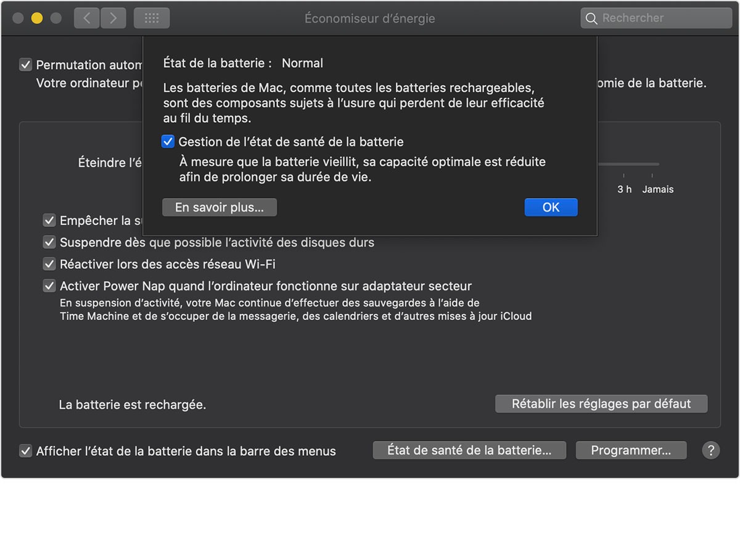The height and width of the screenshot is (560, 740).
Task: Click the Rechercher search field
Action: [663, 18]
